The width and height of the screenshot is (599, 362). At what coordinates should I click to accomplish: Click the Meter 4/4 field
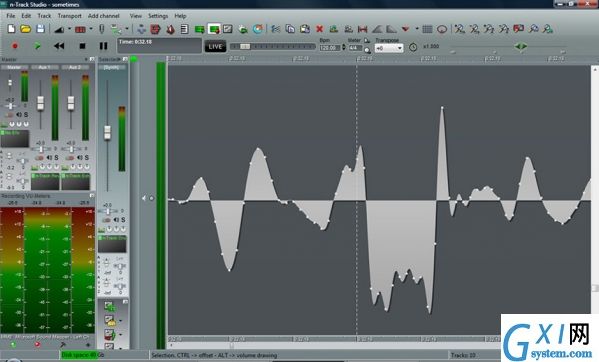tap(355, 48)
